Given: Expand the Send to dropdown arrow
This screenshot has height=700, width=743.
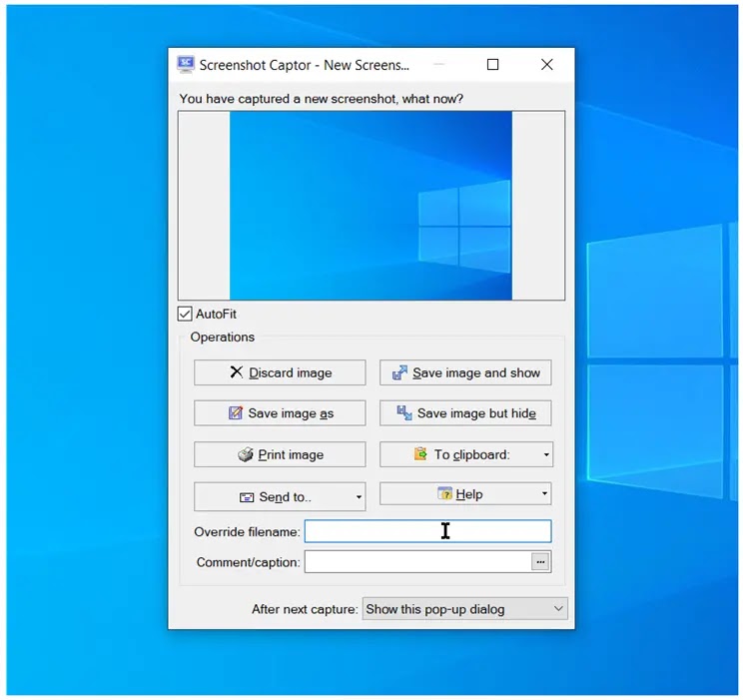Looking at the screenshot, I should (x=360, y=496).
